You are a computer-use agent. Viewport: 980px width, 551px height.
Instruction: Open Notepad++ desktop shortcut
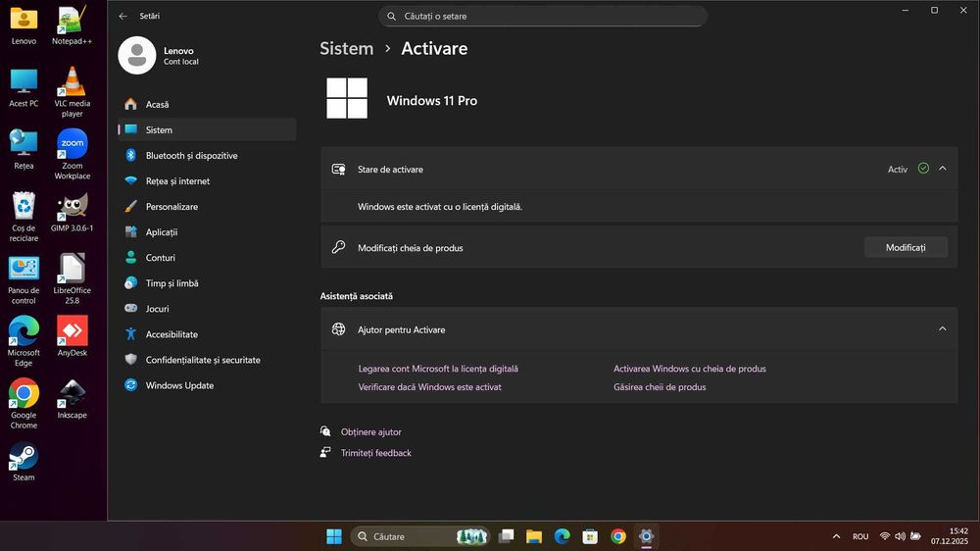coord(72,25)
